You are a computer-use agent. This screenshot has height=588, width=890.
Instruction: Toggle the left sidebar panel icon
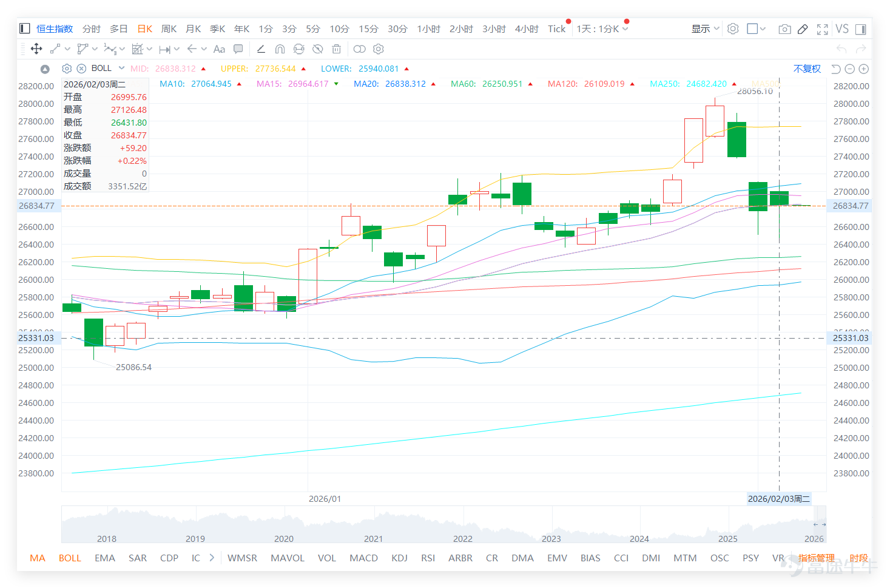(25, 29)
